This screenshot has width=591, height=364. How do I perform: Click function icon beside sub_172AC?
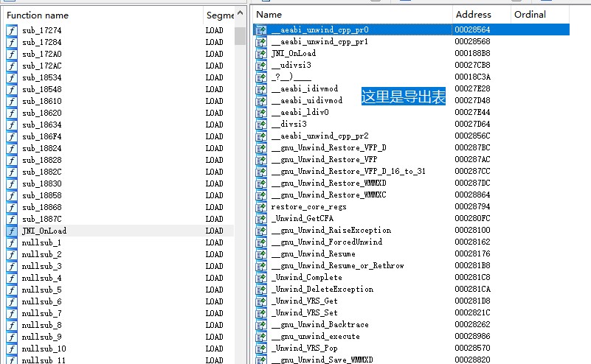pos(12,66)
